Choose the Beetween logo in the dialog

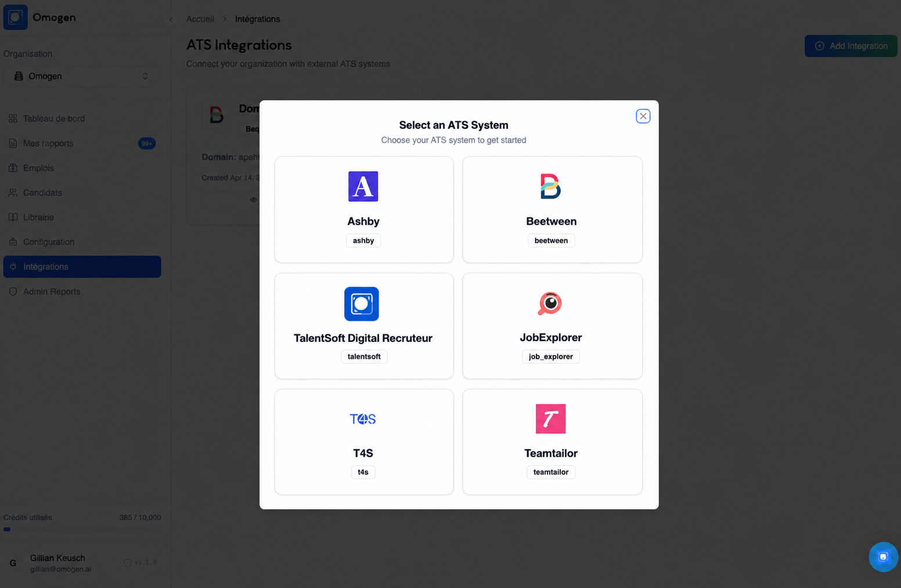[550, 186]
